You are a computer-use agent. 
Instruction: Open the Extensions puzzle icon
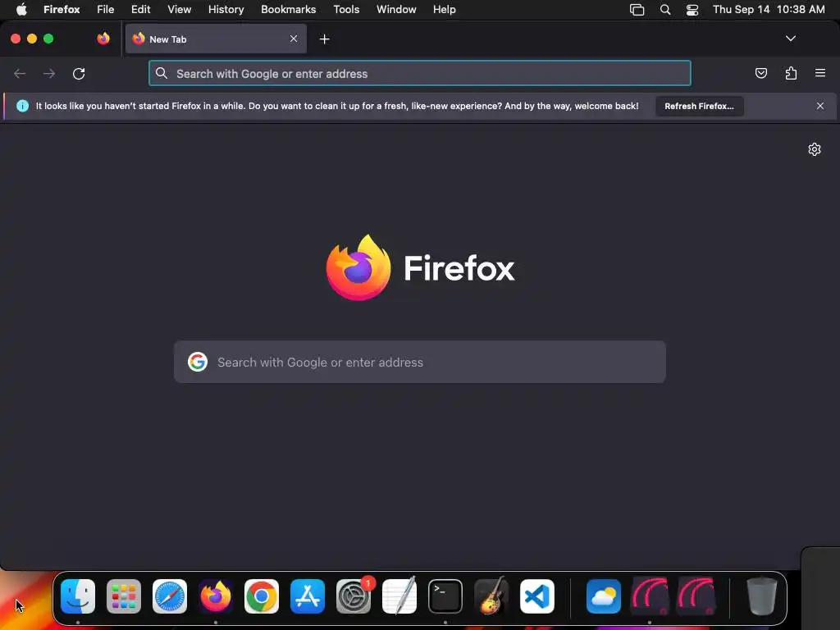tap(791, 73)
